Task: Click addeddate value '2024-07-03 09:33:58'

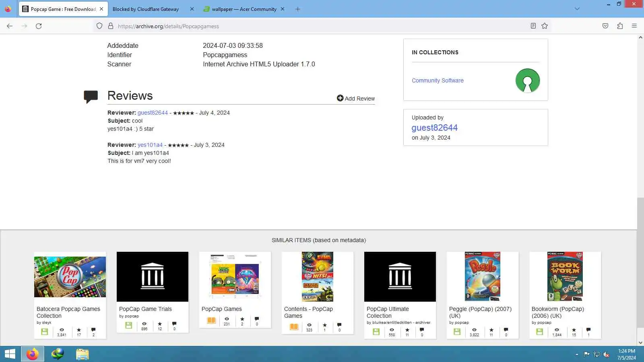Action: tap(233, 46)
